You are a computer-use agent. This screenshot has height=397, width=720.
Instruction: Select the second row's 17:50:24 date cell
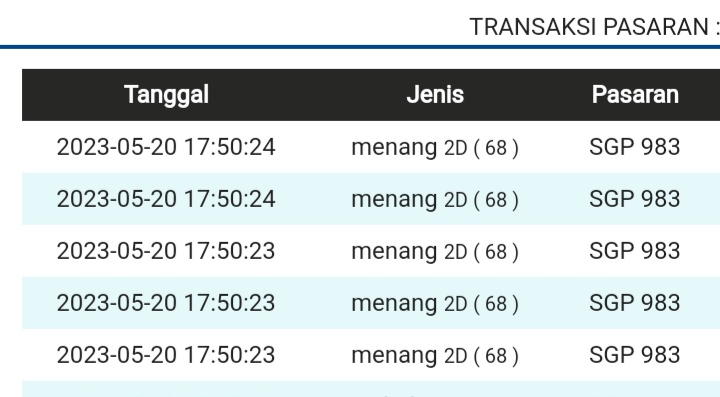(166, 199)
